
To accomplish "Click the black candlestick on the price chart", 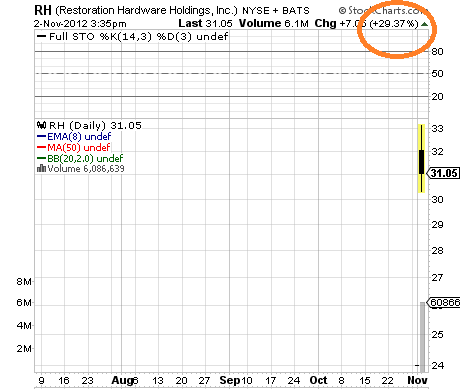I will [421, 162].
